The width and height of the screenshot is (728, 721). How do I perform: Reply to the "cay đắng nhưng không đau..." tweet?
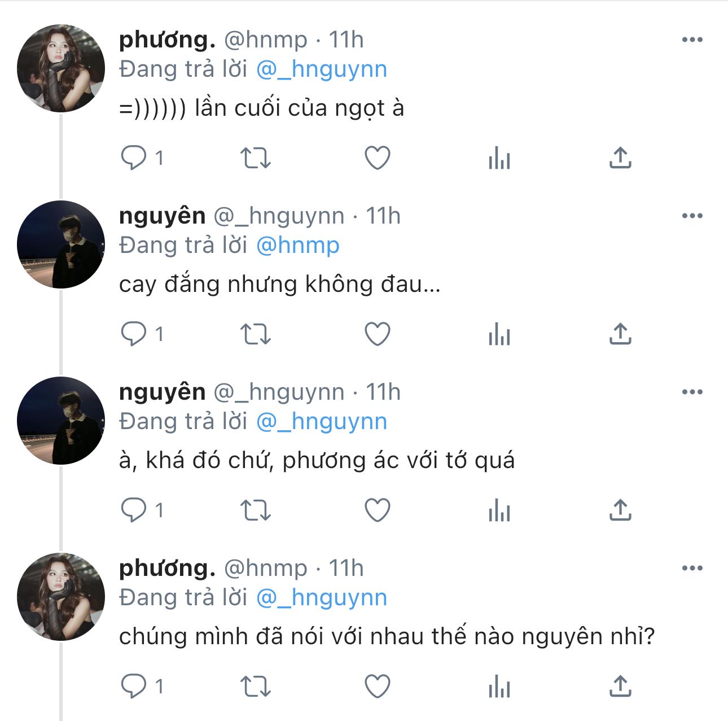134,334
